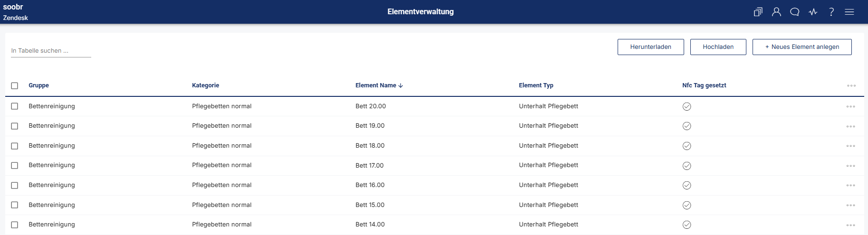Click the NFC tag checkmark for Bett 20.00
The width and height of the screenshot is (868, 235).
[x=687, y=106]
